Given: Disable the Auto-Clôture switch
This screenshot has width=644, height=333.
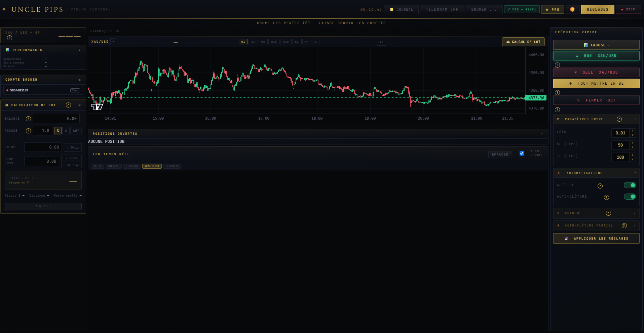Looking at the screenshot, I should [x=630, y=197].
